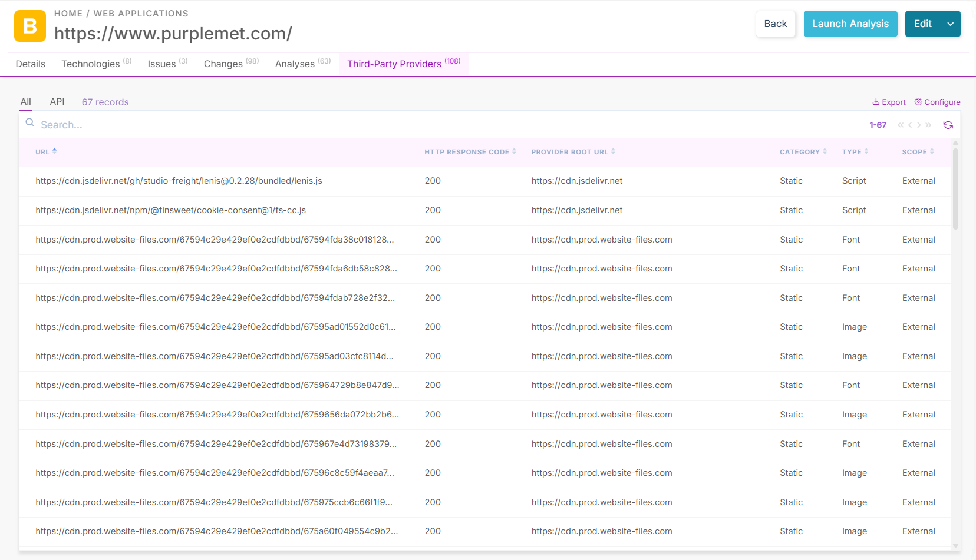Image resolution: width=976 pixels, height=560 pixels.
Task: Click URL ending 67594fdab728e2f32...
Action: point(215,298)
